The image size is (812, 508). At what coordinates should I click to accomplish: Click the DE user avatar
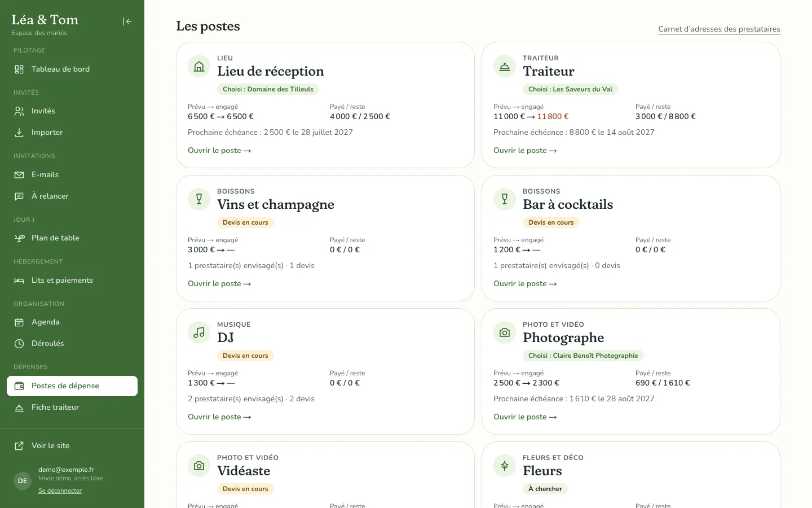click(23, 481)
